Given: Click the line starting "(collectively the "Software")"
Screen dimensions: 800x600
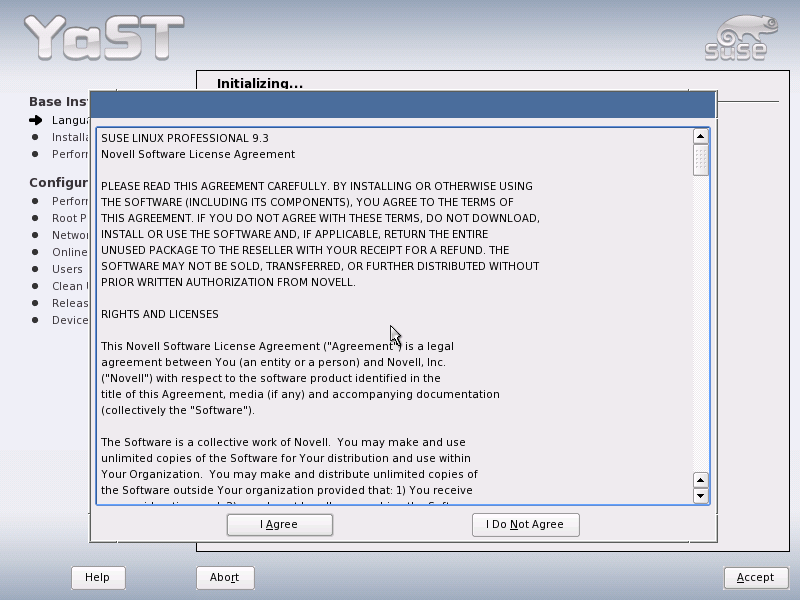Looking at the screenshot, I should 178,410.
